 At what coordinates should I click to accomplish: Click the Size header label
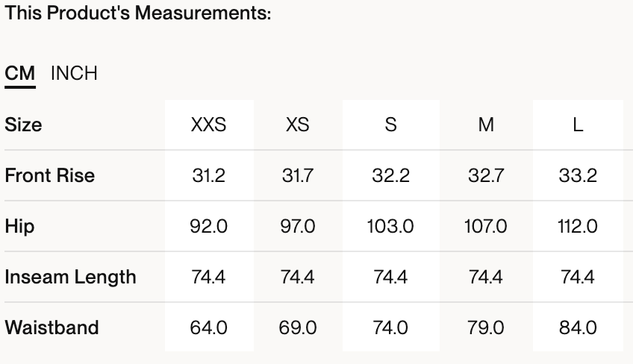[23, 125]
